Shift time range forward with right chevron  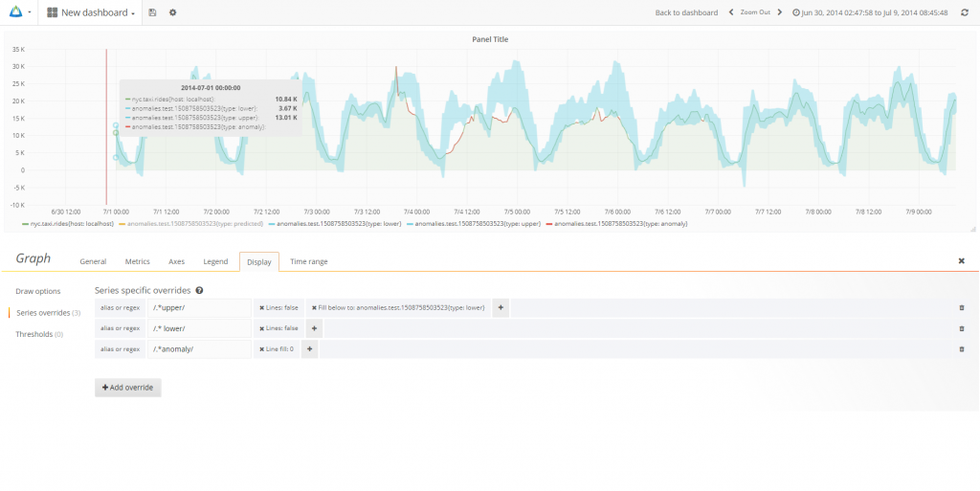point(779,12)
